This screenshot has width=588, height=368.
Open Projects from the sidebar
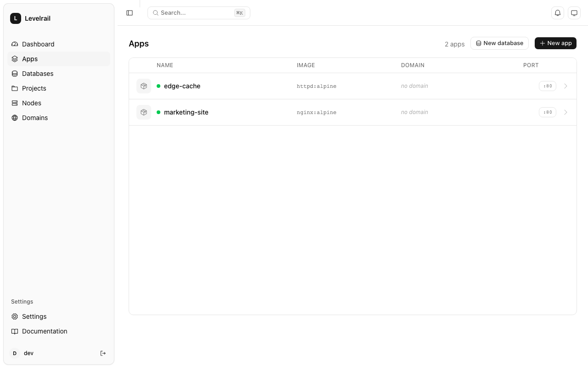pos(59,88)
